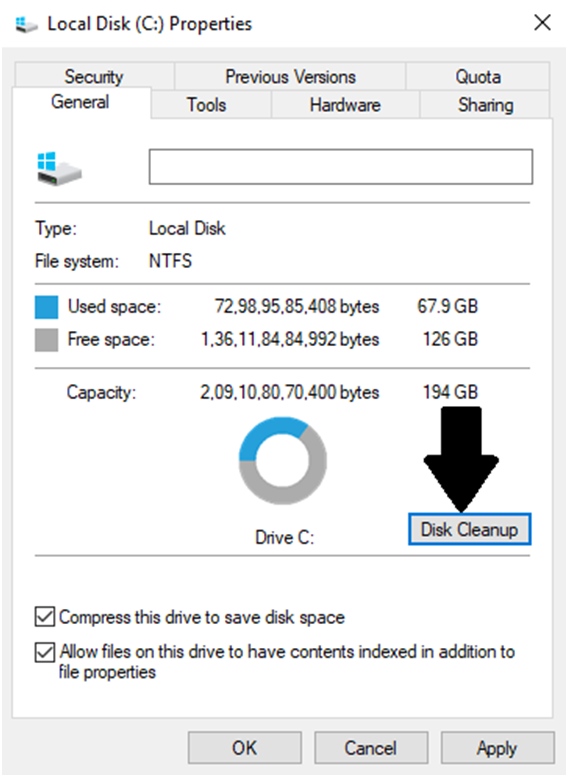The image size is (568, 777).
Task: Click the Cancel button
Action: point(371,748)
